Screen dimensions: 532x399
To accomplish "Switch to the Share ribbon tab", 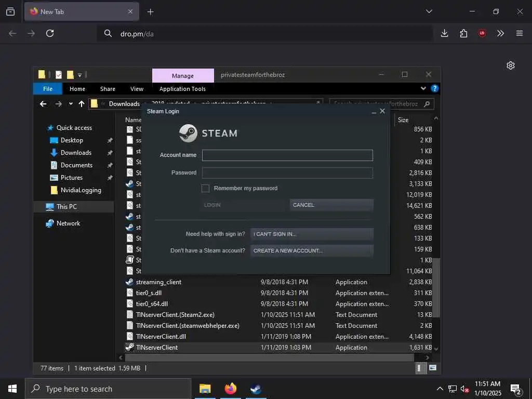I will 108,89.
